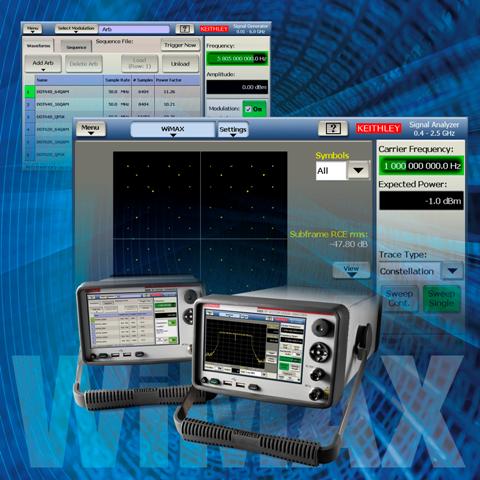Expand the Trace Type Constellation dropdown
This screenshot has width=480, height=480.
(x=452, y=271)
